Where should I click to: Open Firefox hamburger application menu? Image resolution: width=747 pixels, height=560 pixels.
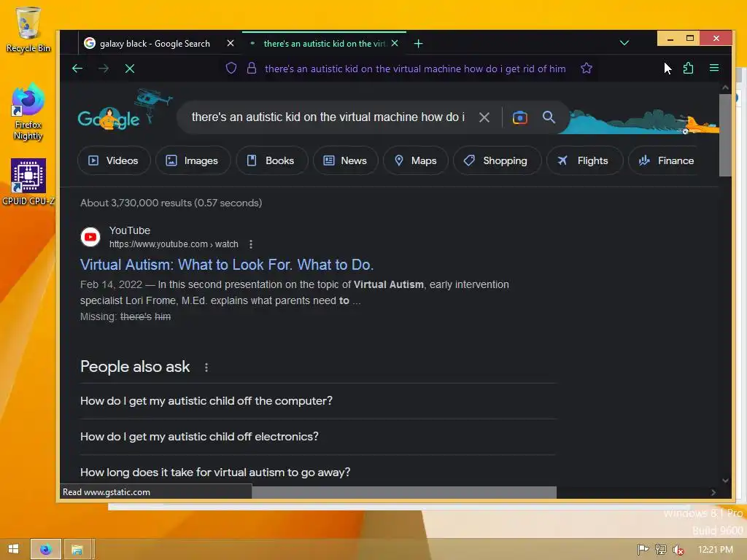tap(713, 68)
